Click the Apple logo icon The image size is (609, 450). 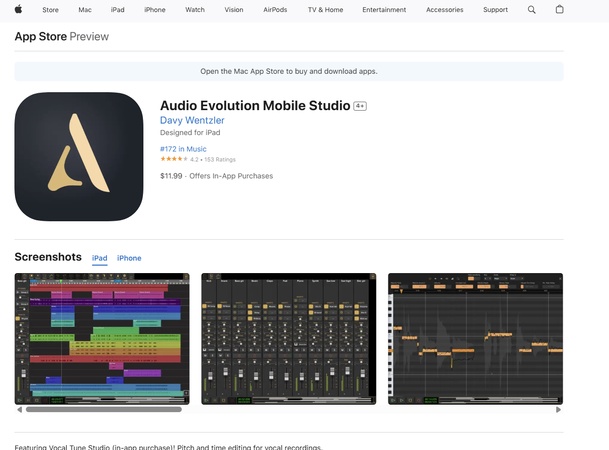(x=18, y=10)
